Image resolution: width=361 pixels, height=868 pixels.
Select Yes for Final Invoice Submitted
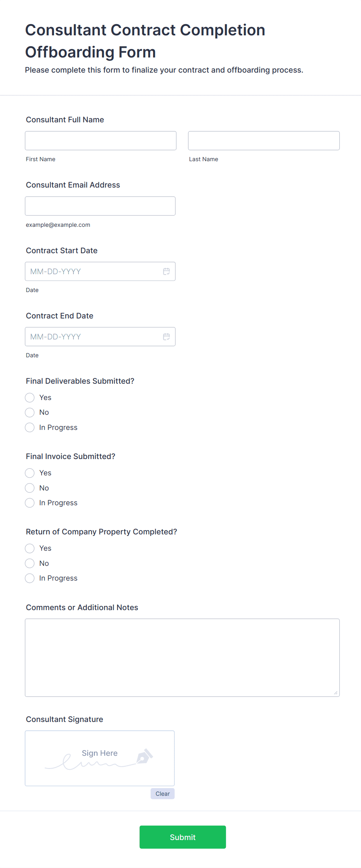tap(30, 473)
